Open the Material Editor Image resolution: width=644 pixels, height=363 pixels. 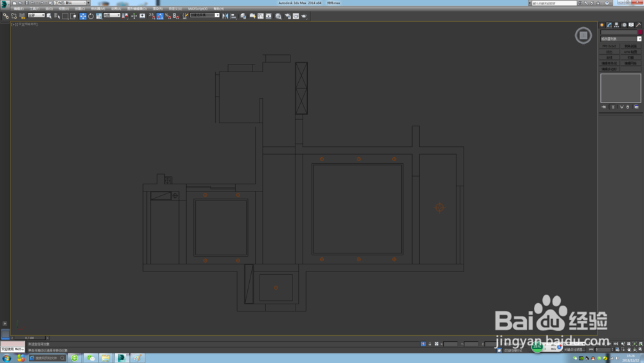point(278,16)
